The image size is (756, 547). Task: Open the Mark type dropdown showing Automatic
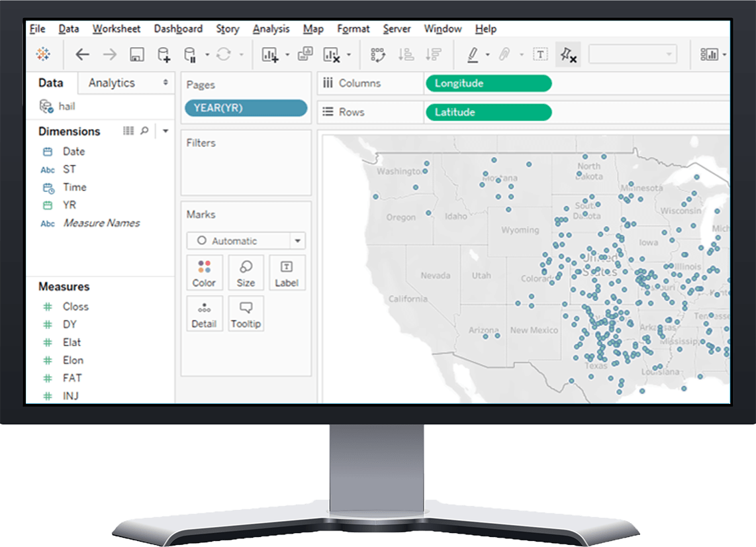(x=246, y=240)
